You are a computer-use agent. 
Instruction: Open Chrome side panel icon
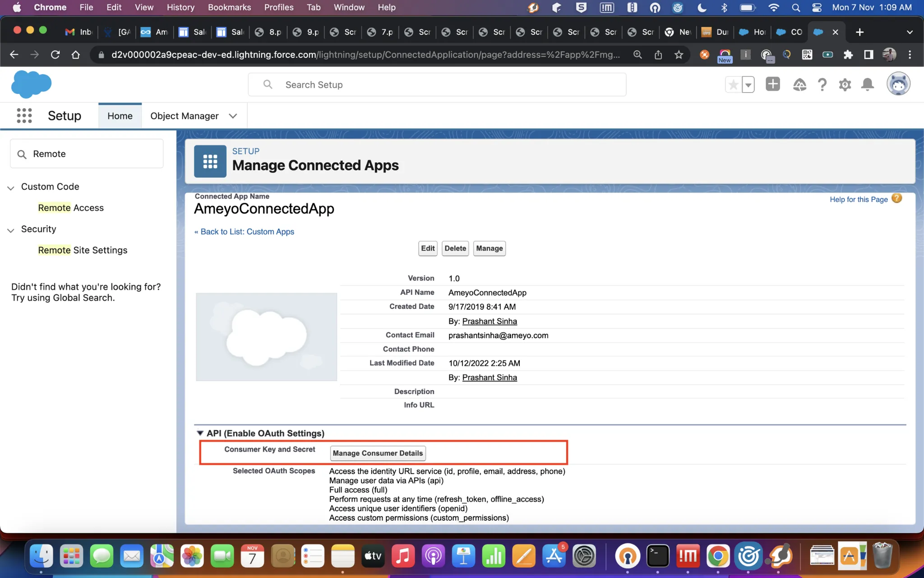click(x=869, y=55)
